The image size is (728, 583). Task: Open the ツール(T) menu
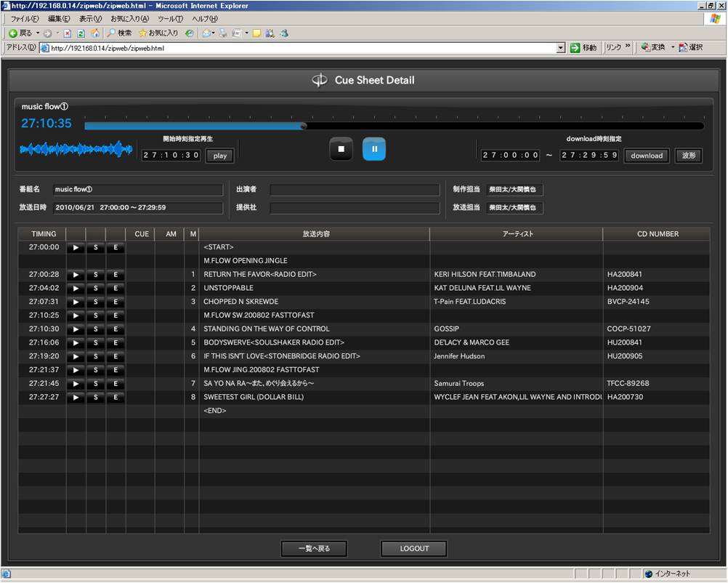tap(170, 19)
